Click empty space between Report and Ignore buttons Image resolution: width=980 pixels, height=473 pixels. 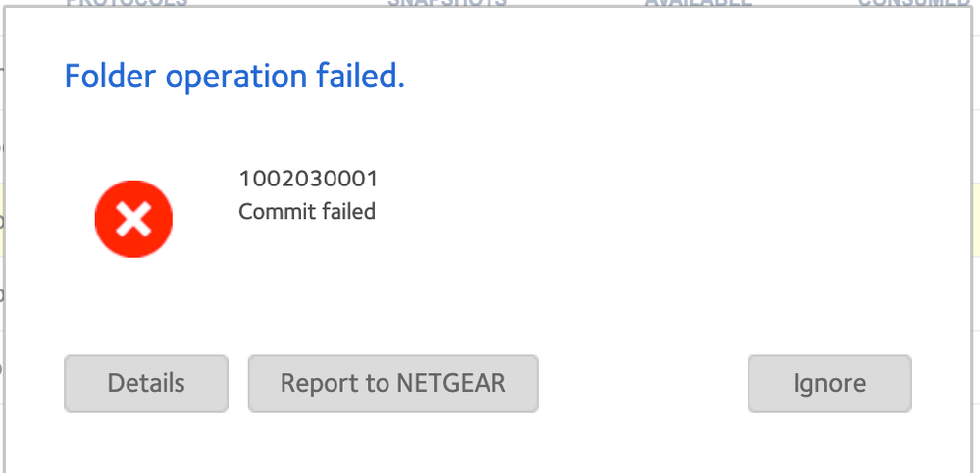tap(643, 383)
